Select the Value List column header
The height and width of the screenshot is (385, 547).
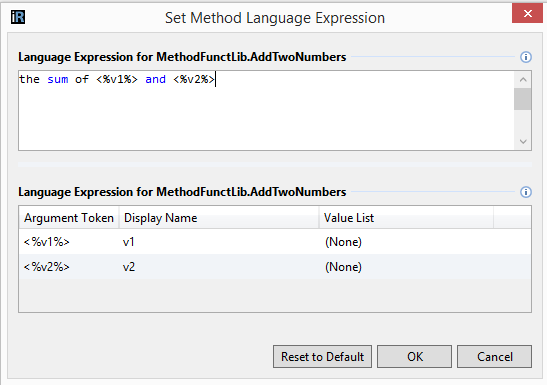point(406,218)
